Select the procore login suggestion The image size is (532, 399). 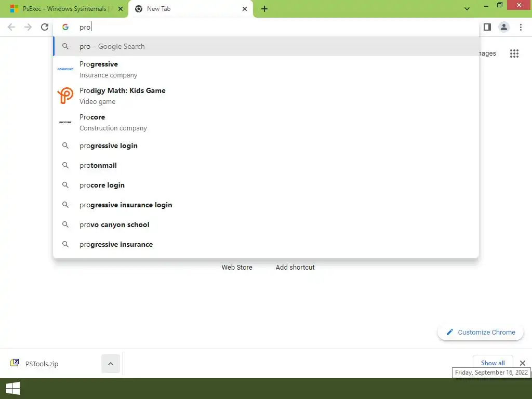coord(266,185)
